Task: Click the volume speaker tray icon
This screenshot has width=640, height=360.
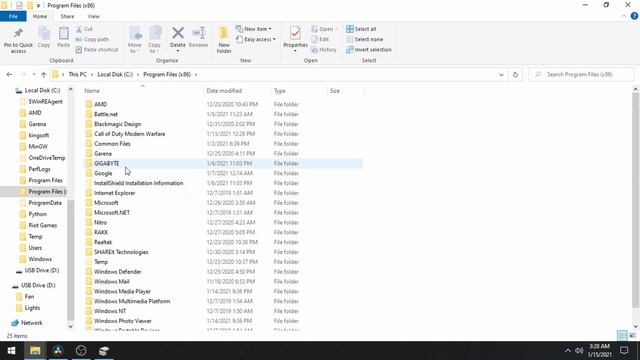Action: 579,351
